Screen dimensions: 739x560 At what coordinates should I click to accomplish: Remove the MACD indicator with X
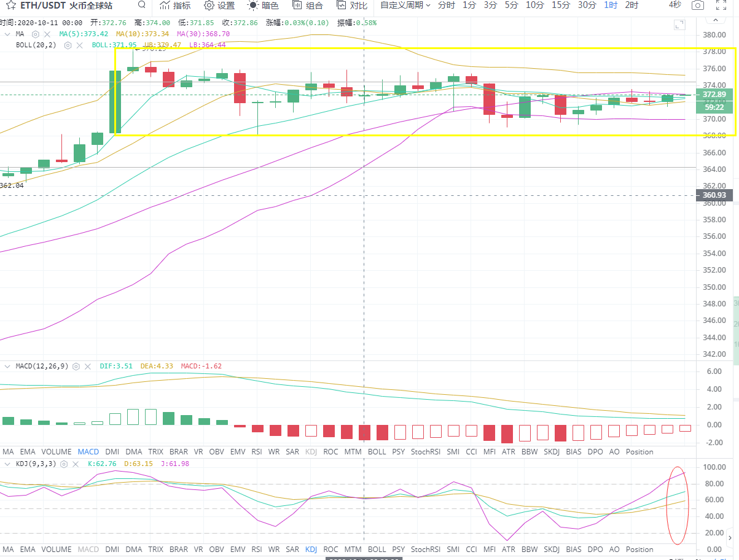tap(88, 366)
